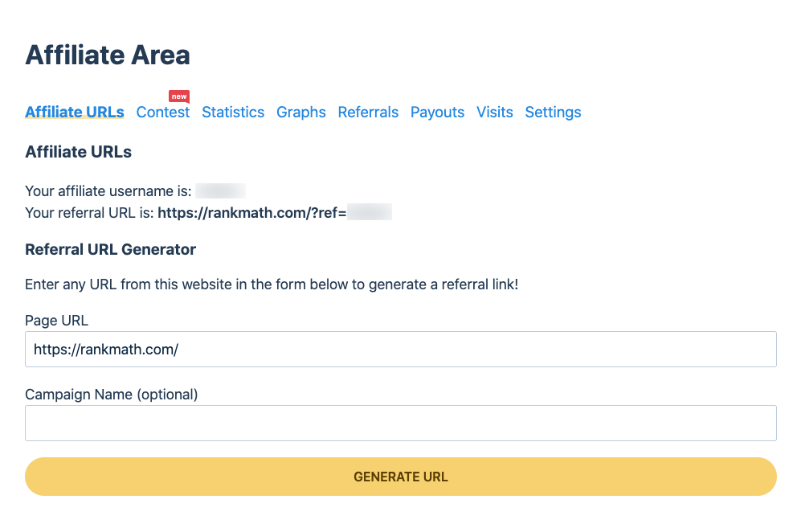
Task: Click the 'Affiliate Area' page heading
Action: coord(108,55)
